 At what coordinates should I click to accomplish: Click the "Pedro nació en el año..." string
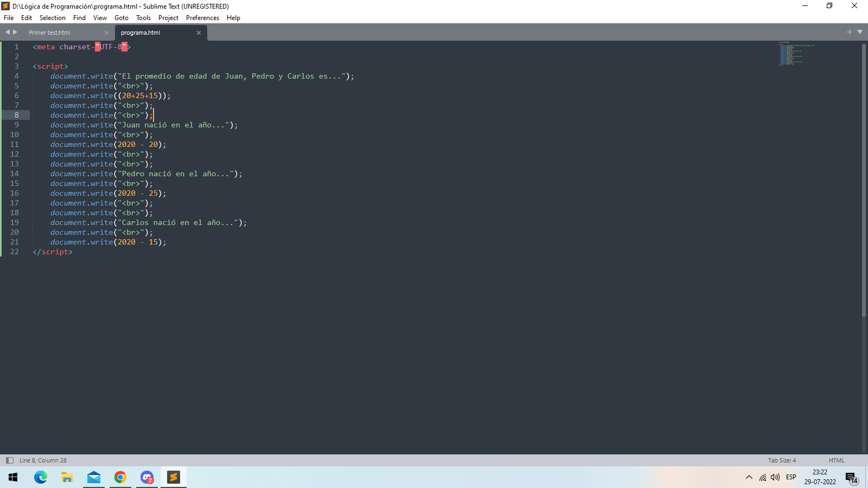pyautogui.click(x=176, y=174)
